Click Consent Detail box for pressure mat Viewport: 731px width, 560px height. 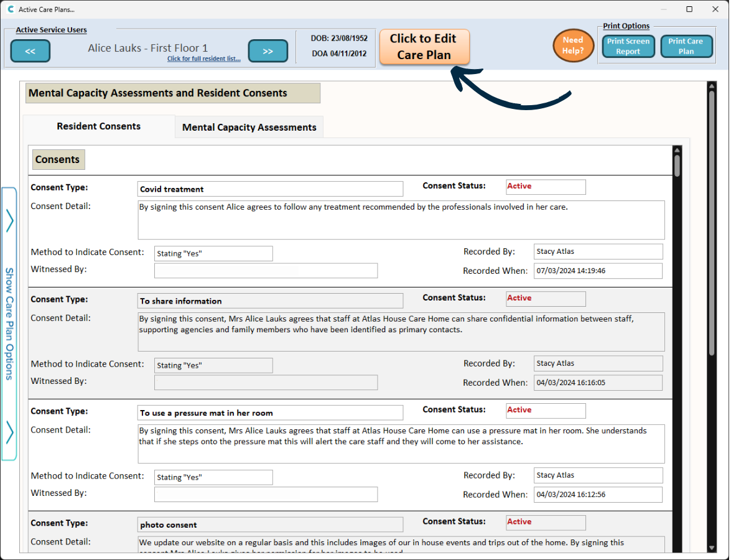(x=401, y=444)
